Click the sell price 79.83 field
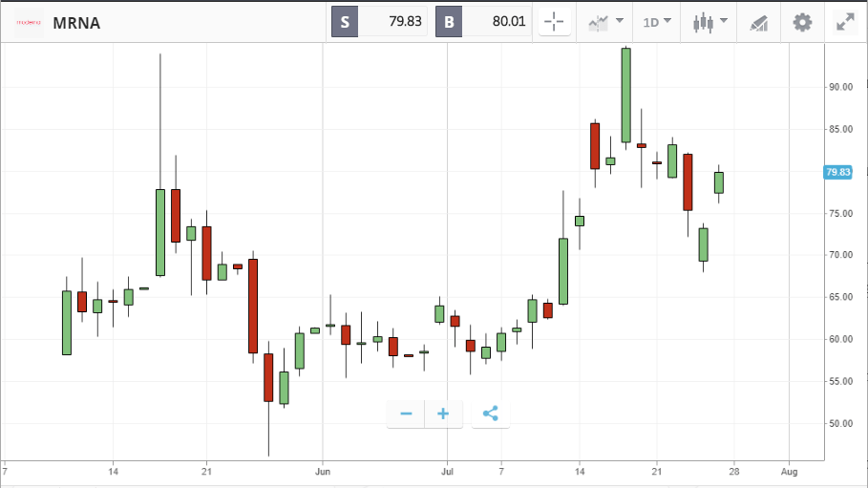Image resolution: width=868 pixels, height=488 pixels. point(392,22)
